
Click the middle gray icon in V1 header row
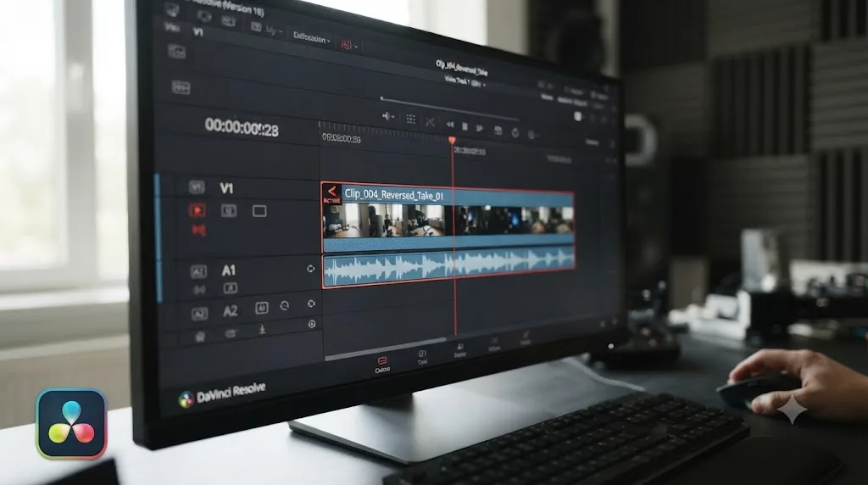click(x=229, y=210)
